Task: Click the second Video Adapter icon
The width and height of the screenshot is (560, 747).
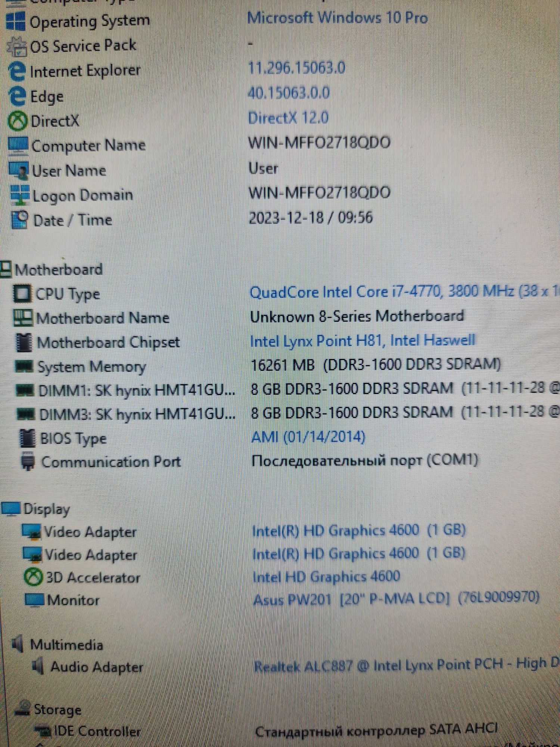Action: 32,555
